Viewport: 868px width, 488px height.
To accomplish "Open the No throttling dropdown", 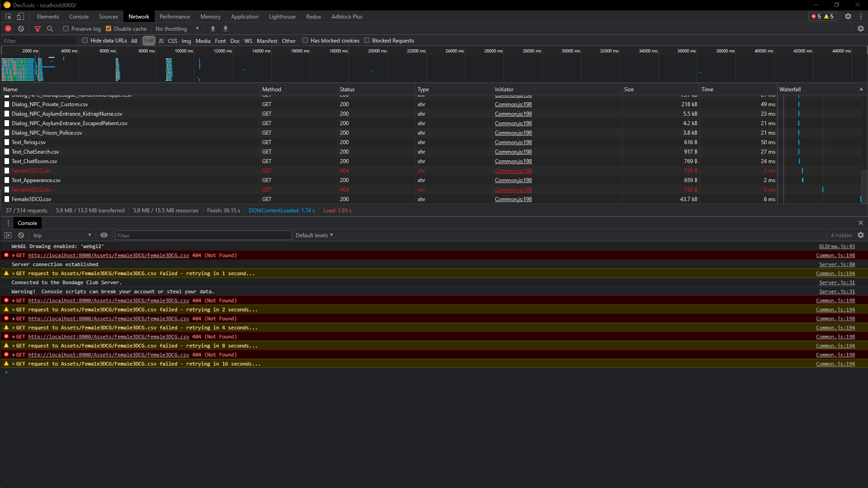I will pyautogui.click(x=177, y=28).
